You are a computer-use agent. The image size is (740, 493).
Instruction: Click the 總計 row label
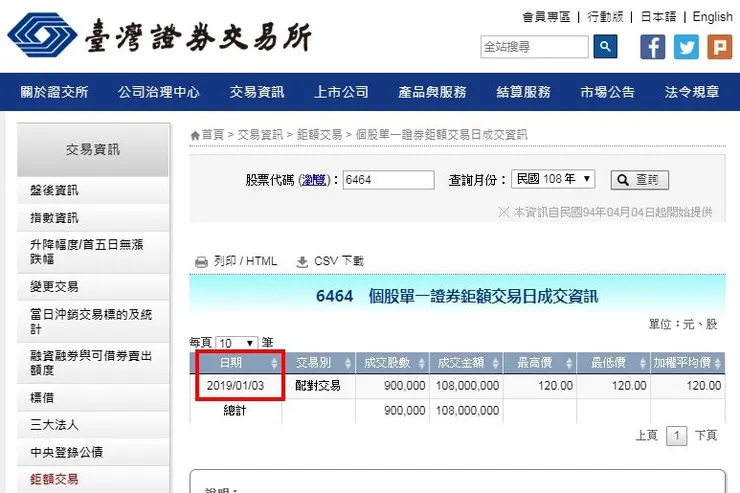[x=235, y=410]
